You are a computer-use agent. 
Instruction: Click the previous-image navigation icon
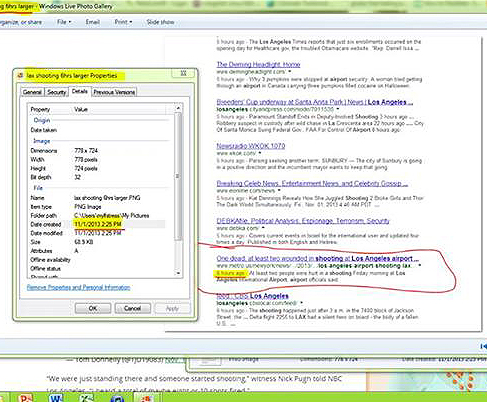pos(483,347)
